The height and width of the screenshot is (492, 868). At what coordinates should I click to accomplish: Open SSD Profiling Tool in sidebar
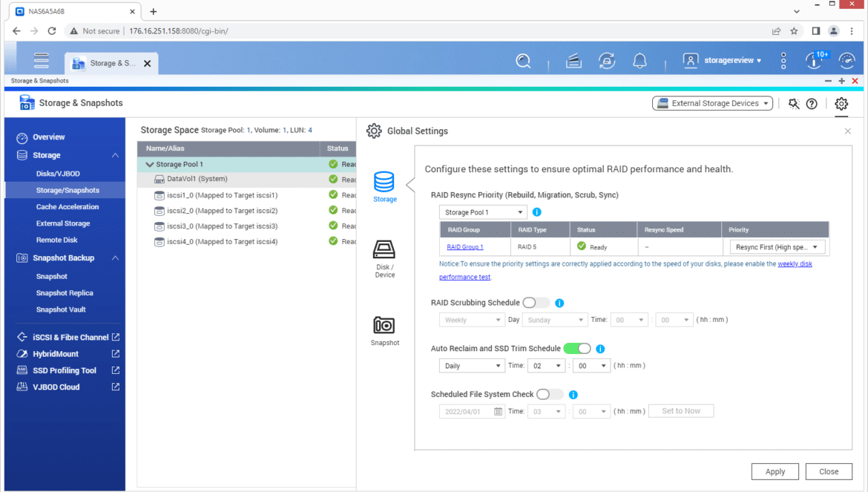(65, 371)
